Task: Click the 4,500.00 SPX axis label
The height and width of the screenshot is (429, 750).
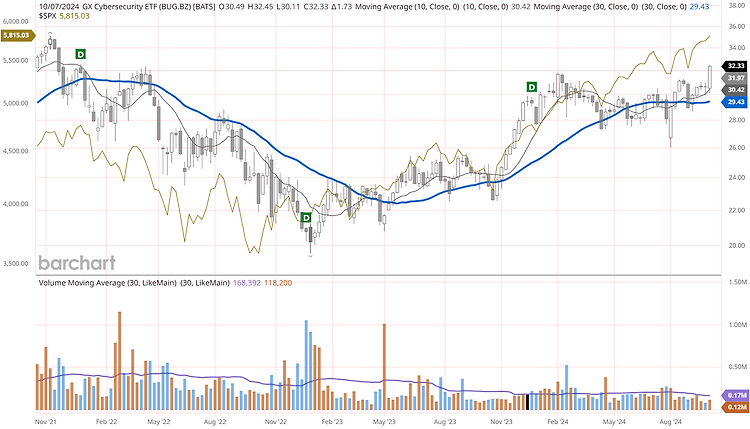Action: click(x=15, y=151)
